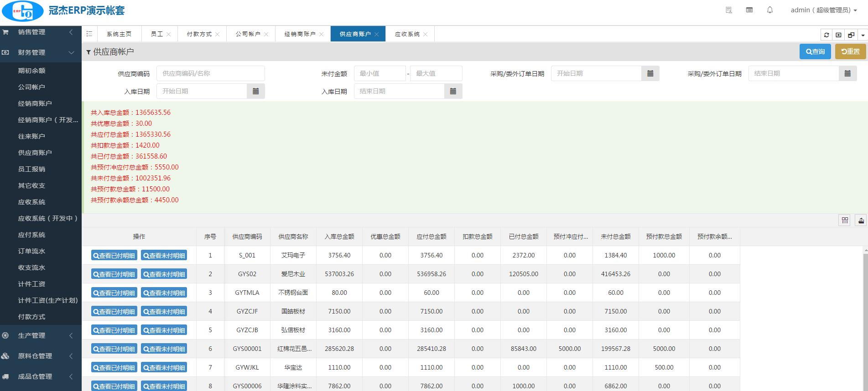Open the calendar picker for 入库日期 start date
This screenshot has width=868, height=391.
pyautogui.click(x=256, y=91)
